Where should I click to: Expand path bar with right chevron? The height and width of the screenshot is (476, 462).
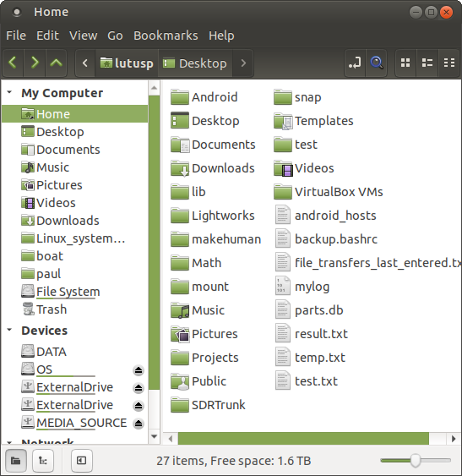243,63
